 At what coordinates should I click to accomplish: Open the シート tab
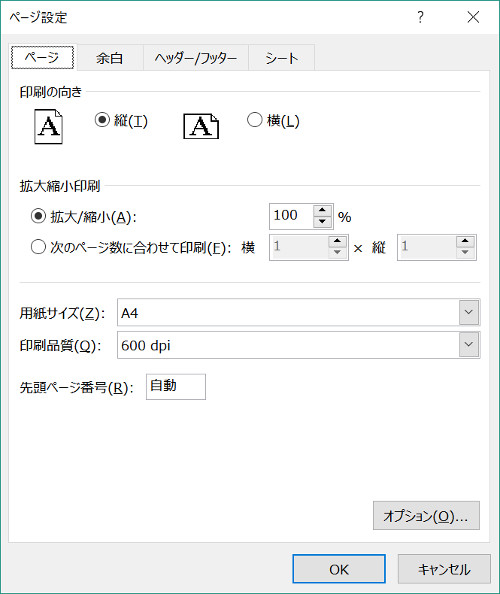(x=281, y=58)
